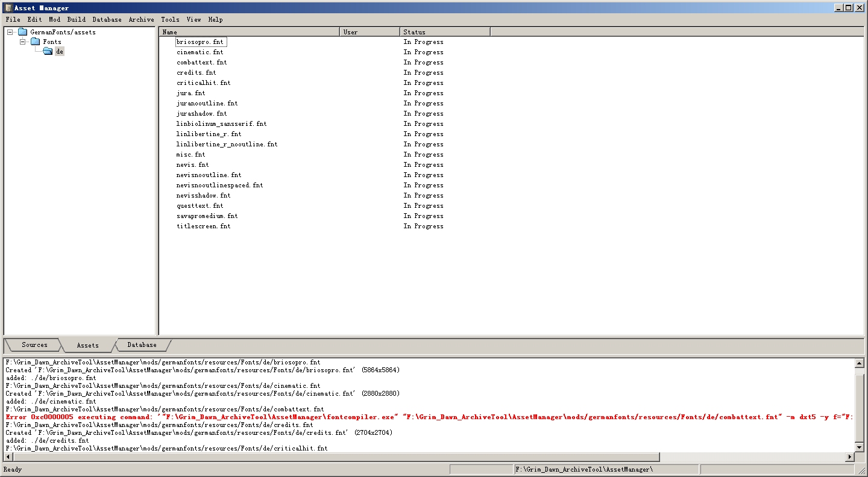Select juranooutline.fnt in the file list

pos(207,104)
